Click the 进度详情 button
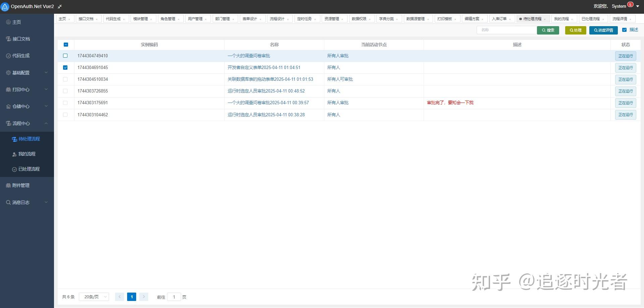 pyautogui.click(x=603, y=30)
